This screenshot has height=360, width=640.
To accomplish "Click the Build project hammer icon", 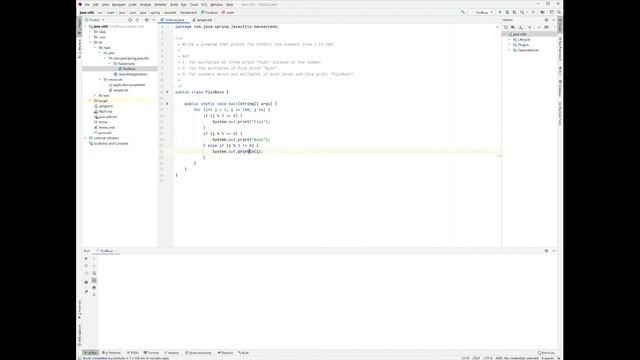I will click(x=463, y=12).
